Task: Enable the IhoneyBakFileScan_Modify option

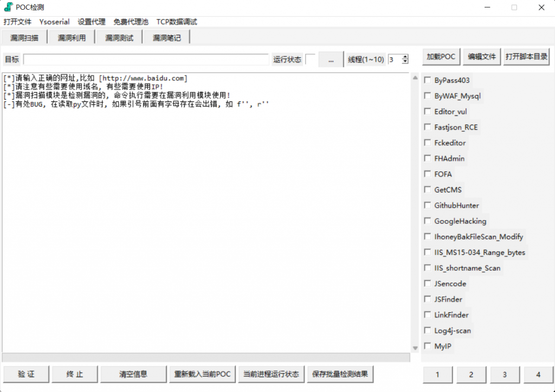Action: pos(428,236)
